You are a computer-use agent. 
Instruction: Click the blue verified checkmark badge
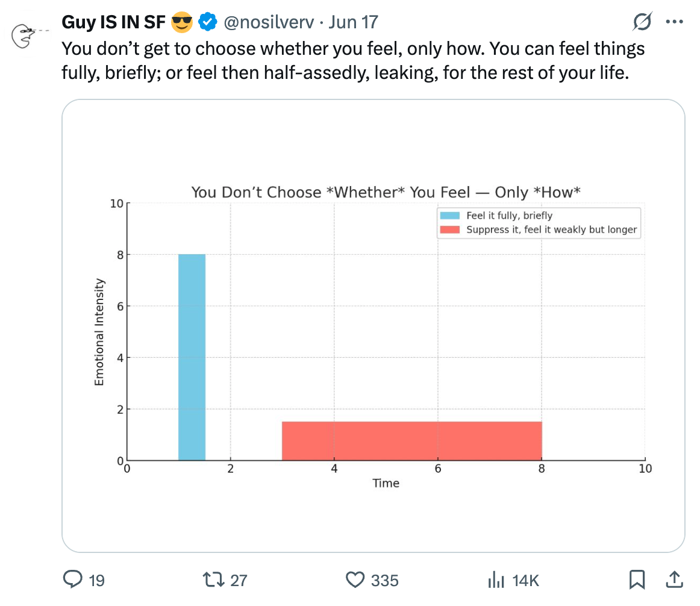coord(208,22)
